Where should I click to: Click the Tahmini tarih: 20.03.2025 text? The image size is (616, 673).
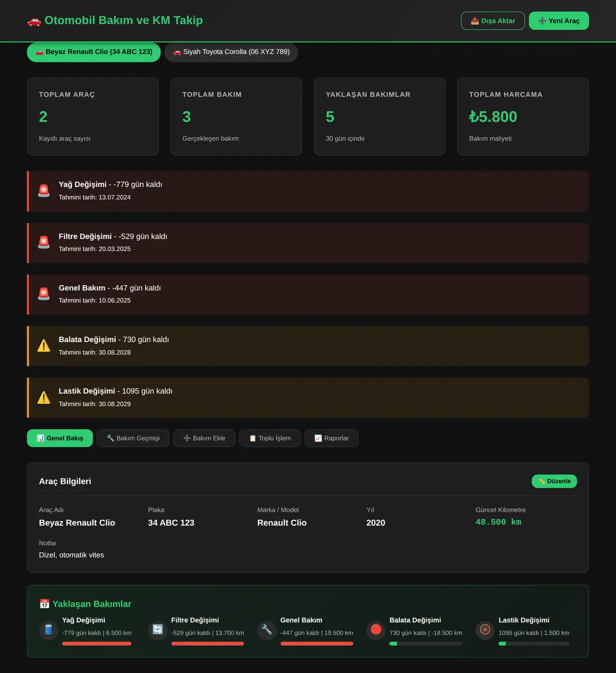(x=95, y=249)
